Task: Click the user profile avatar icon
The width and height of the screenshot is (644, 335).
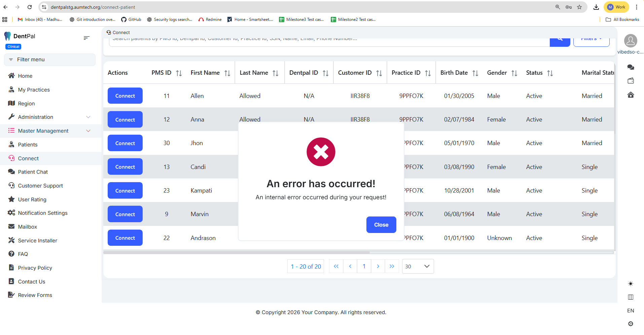Action: tap(631, 41)
